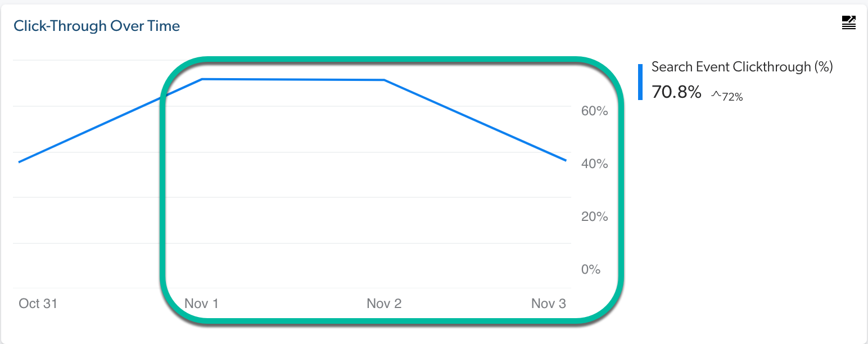This screenshot has width=868, height=344.
Task: Click the Click-Through Over Time title
Action: (x=97, y=25)
